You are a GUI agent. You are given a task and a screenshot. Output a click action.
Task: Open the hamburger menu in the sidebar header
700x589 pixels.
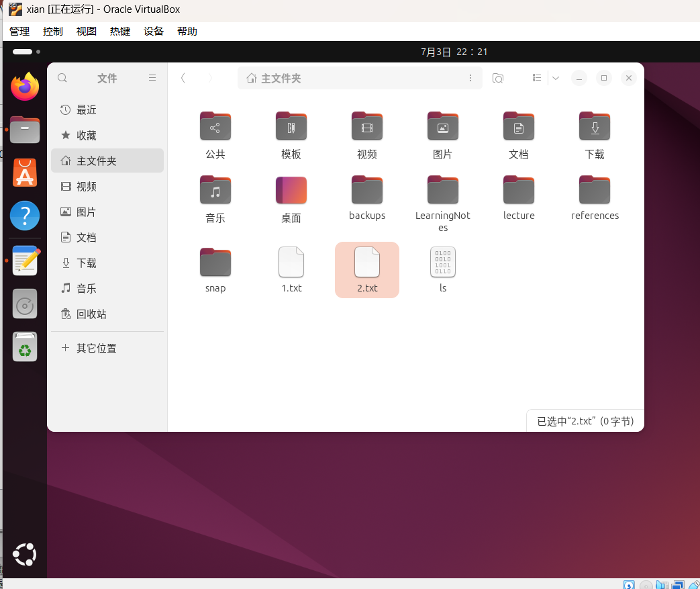pos(152,78)
